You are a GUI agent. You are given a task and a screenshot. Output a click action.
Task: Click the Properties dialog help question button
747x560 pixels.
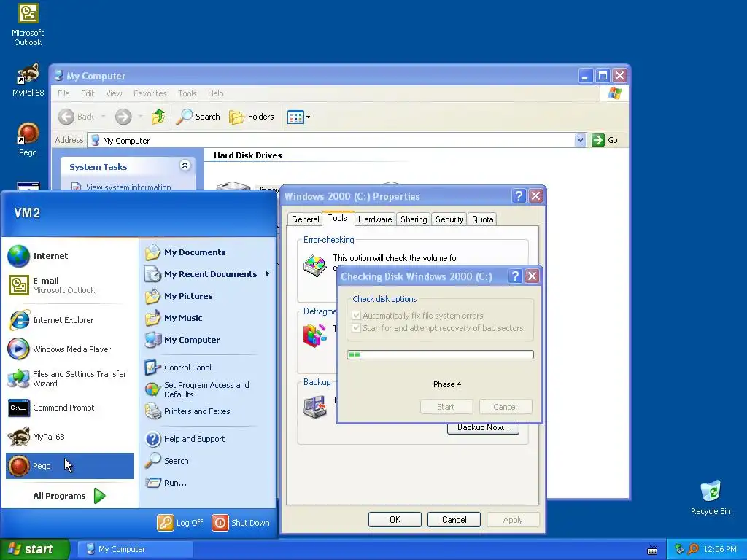tap(519, 195)
